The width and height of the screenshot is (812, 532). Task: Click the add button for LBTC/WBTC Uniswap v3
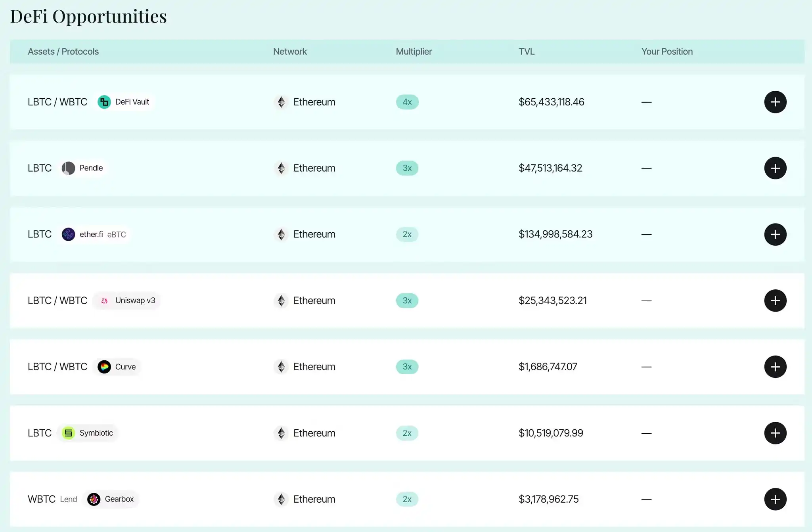775,300
